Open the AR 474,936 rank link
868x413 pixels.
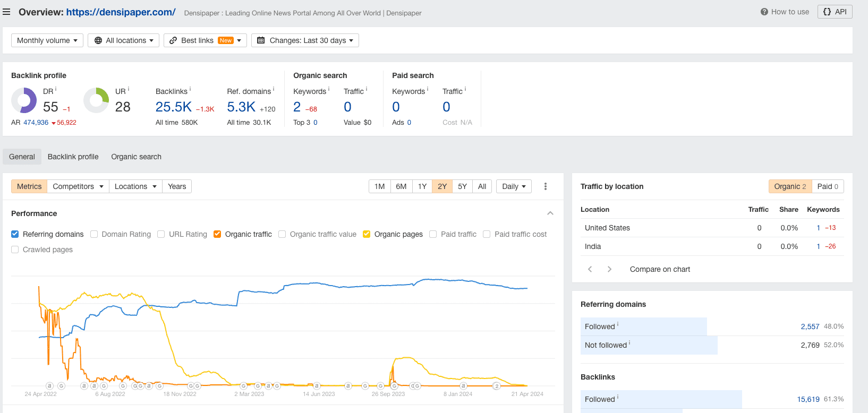[36, 123]
